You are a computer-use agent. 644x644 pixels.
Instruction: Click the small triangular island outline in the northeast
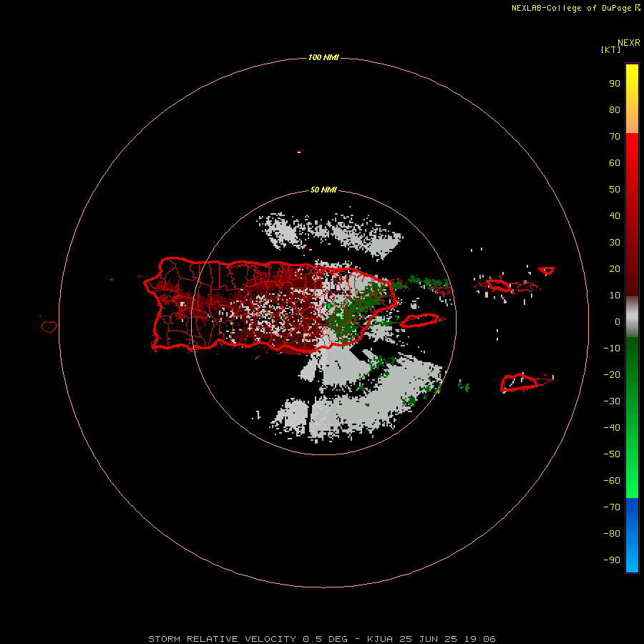pos(546,270)
